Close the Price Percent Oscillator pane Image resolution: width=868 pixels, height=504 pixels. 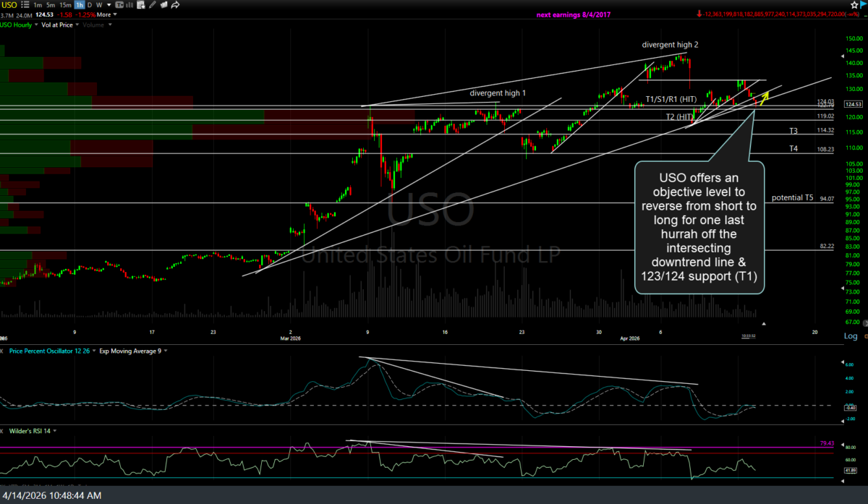click(4, 351)
